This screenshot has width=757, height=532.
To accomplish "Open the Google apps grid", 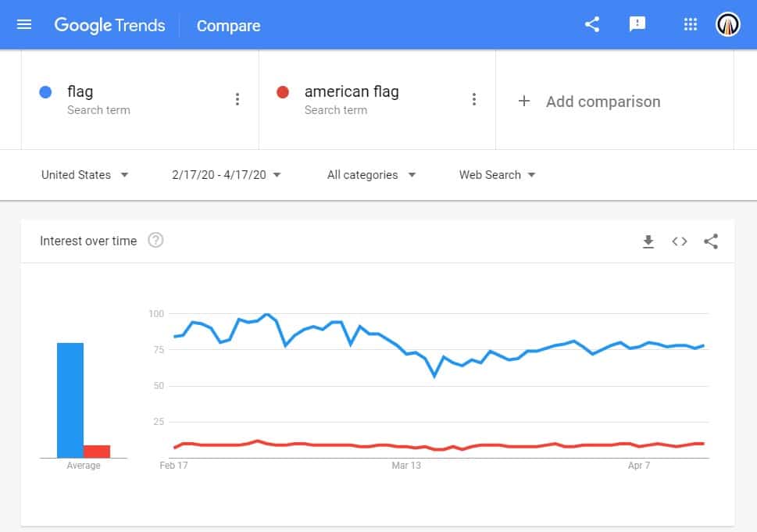I will pos(690,25).
